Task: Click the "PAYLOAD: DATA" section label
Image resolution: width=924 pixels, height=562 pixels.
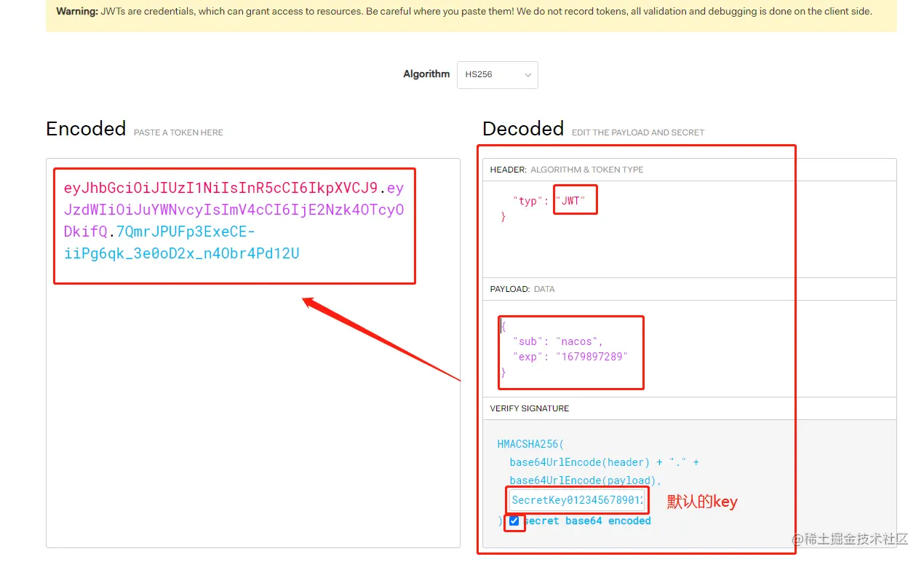Action: 522,289
